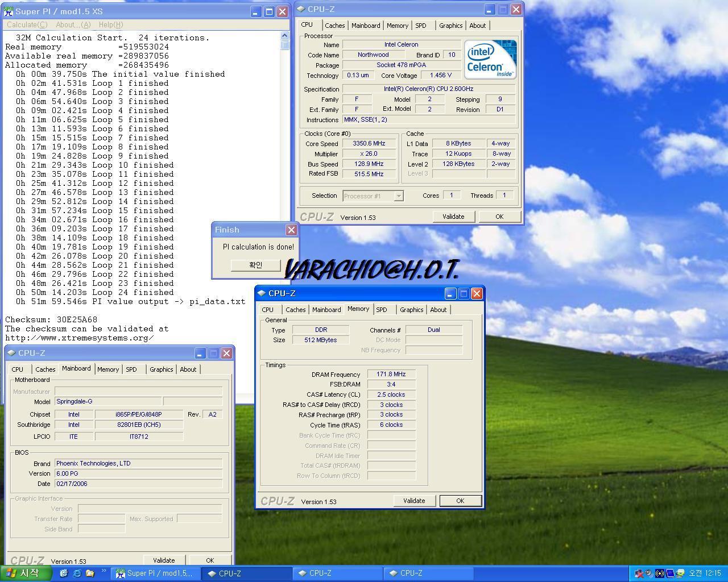Close the Finish dialog with X

pos(291,230)
